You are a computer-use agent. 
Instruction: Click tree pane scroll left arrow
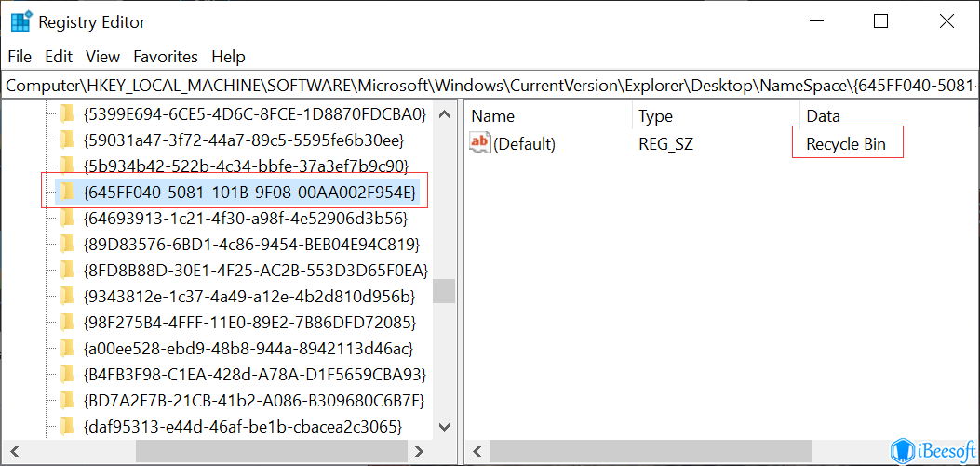[x=14, y=451]
